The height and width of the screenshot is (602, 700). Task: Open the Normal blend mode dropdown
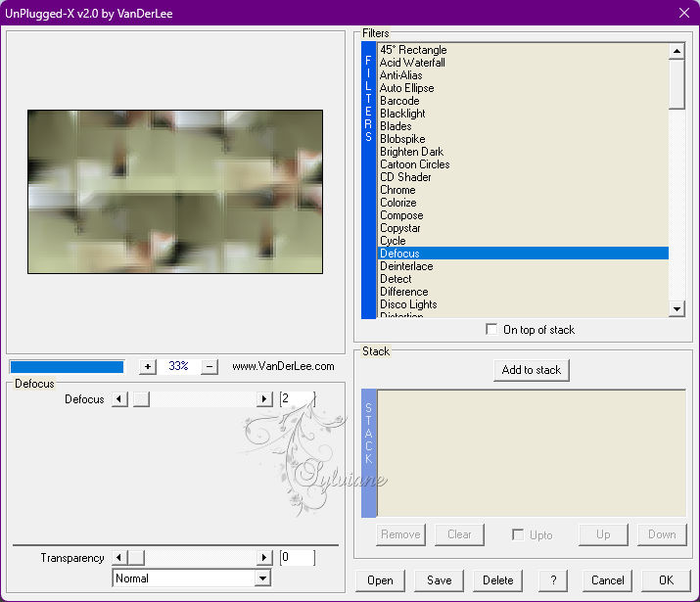pos(263,579)
